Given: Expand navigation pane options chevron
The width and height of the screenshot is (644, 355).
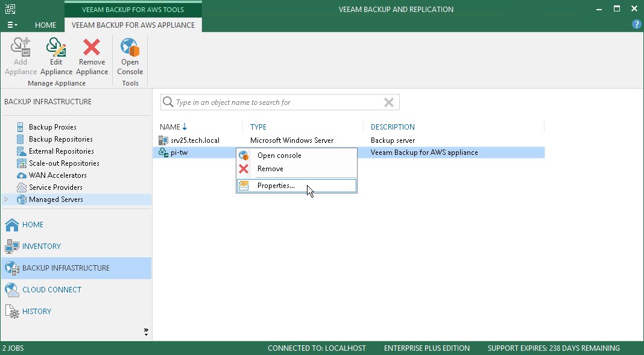Looking at the screenshot, I should [146, 331].
